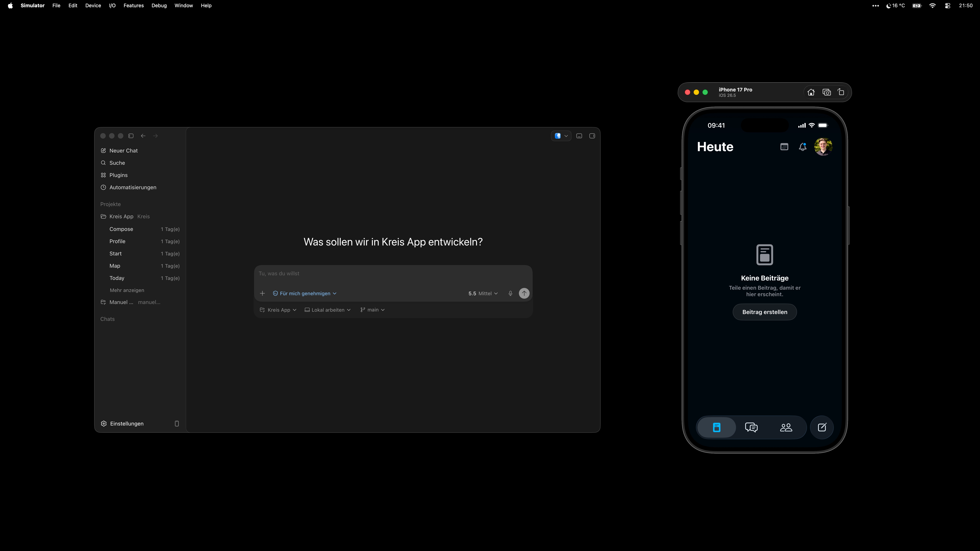Select the chat bubbles tab in iPhone tab bar

tap(751, 427)
